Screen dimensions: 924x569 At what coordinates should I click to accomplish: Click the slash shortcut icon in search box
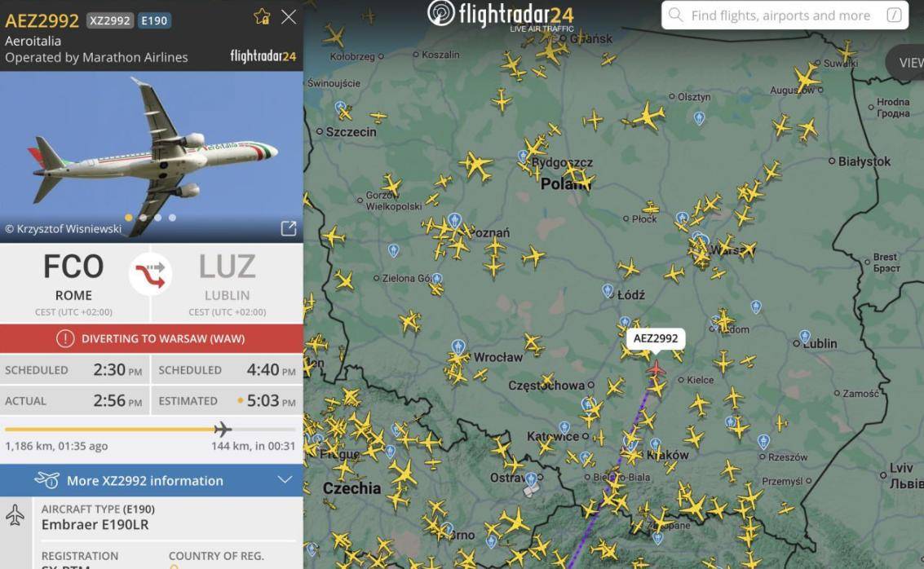(x=894, y=15)
